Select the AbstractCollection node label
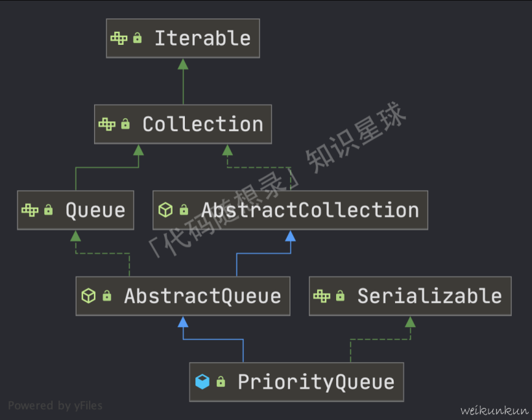 point(310,210)
